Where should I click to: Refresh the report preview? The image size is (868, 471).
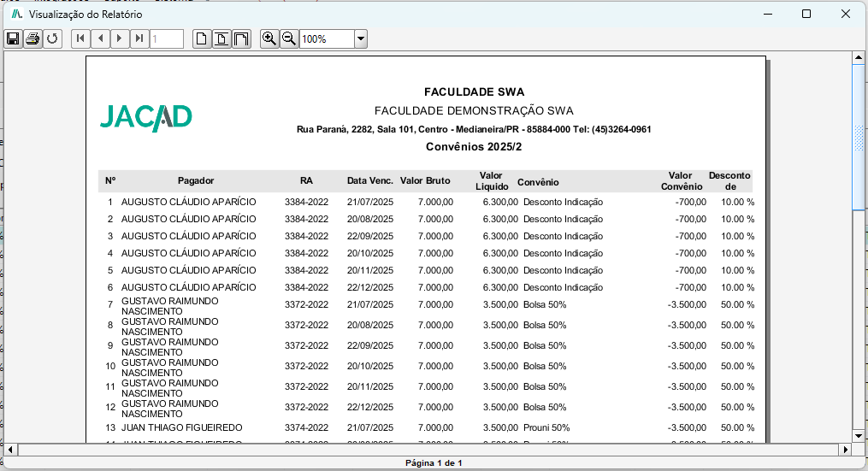[x=52, y=38]
